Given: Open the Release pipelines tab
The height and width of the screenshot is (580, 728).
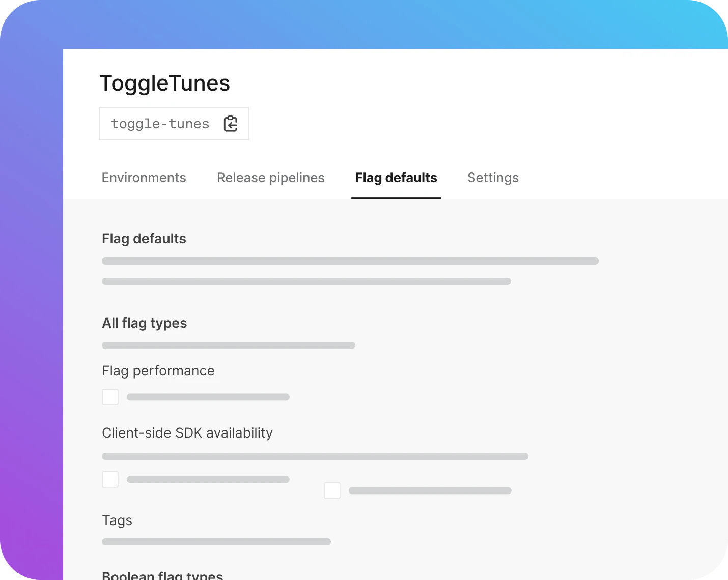Looking at the screenshot, I should pyautogui.click(x=270, y=178).
